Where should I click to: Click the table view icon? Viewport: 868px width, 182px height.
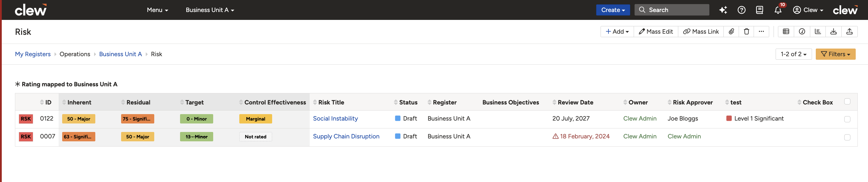[786, 32]
